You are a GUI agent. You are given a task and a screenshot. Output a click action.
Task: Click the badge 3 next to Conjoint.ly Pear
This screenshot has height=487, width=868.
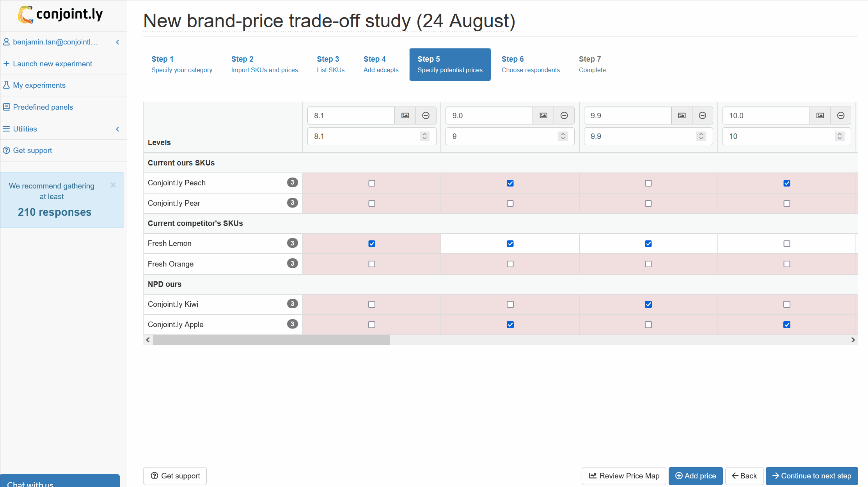[x=293, y=203]
